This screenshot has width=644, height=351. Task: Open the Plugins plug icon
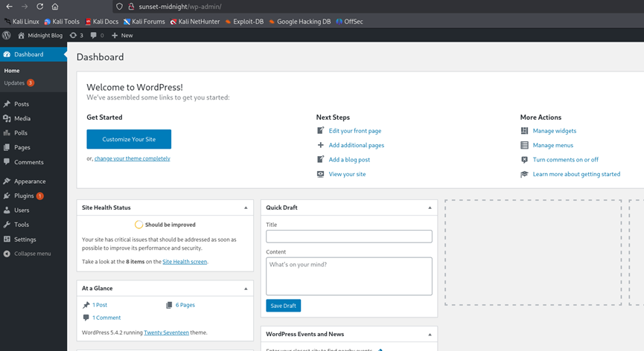tap(7, 196)
